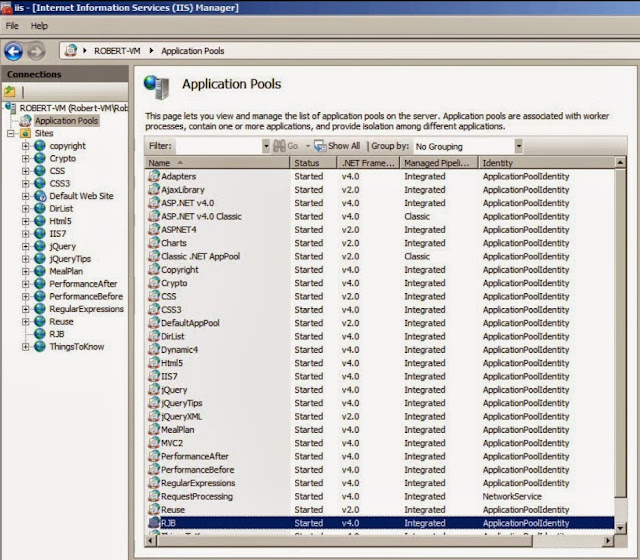Select the PerformanceBefore site in tree

point(86,296)
